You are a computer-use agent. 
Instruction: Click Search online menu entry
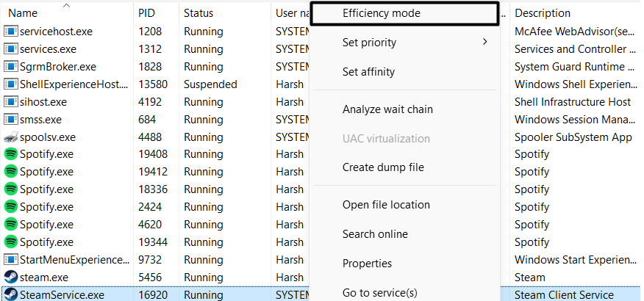pyautogui.click(x=375, y=234)
